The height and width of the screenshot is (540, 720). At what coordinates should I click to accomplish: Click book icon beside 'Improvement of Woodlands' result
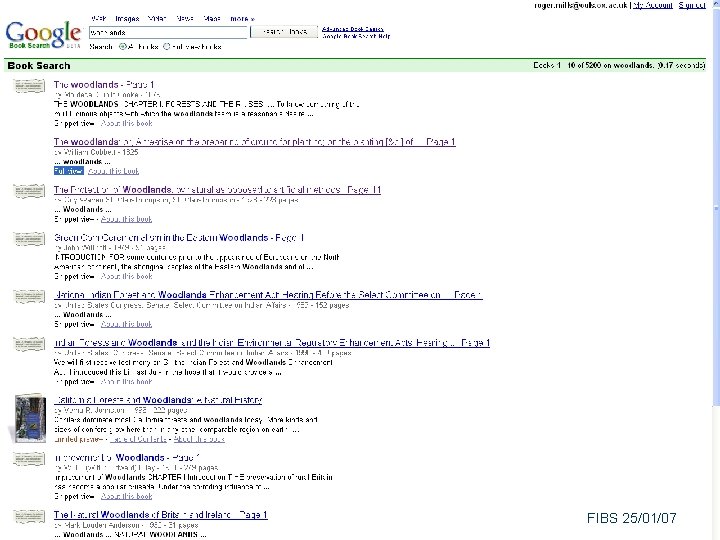[x=29, y=459]
